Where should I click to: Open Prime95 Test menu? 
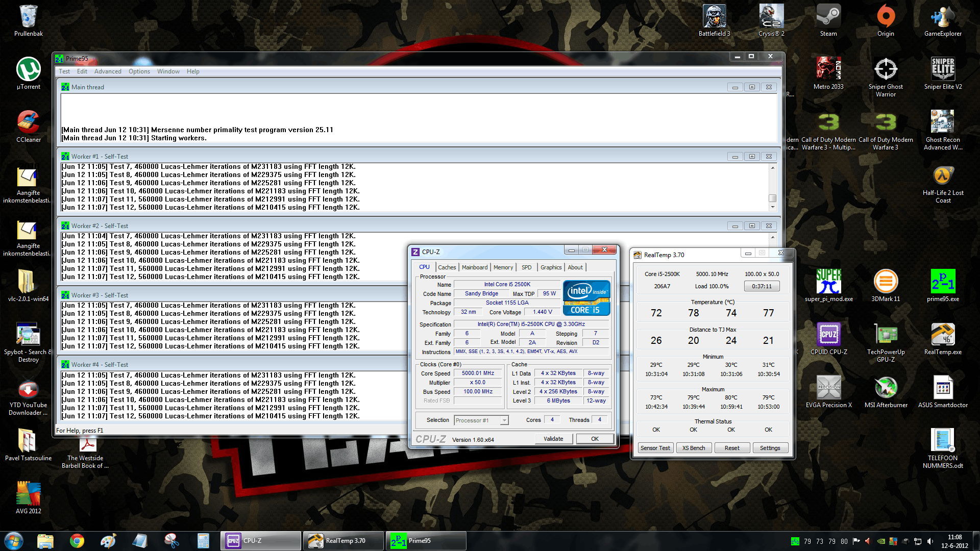tap(64, 71)
